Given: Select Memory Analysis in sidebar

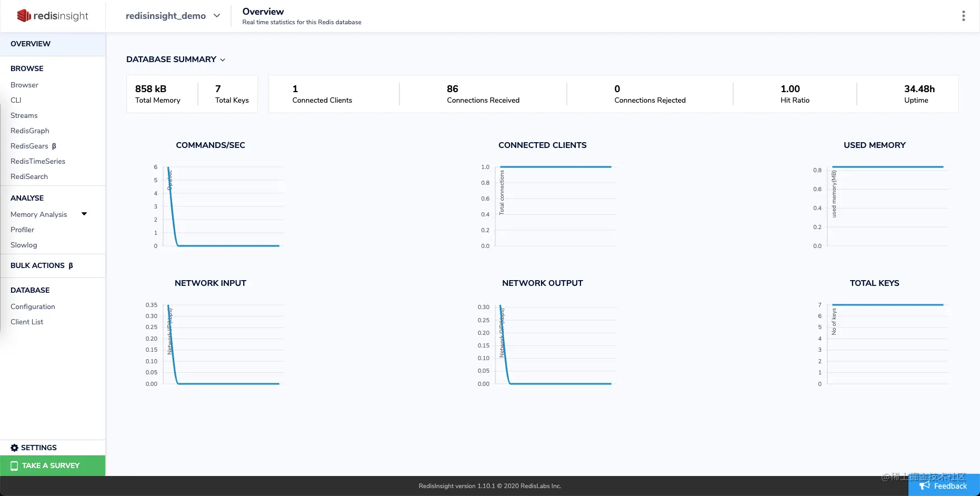Looking at the screenshot, I should click(x=39, y=214).
